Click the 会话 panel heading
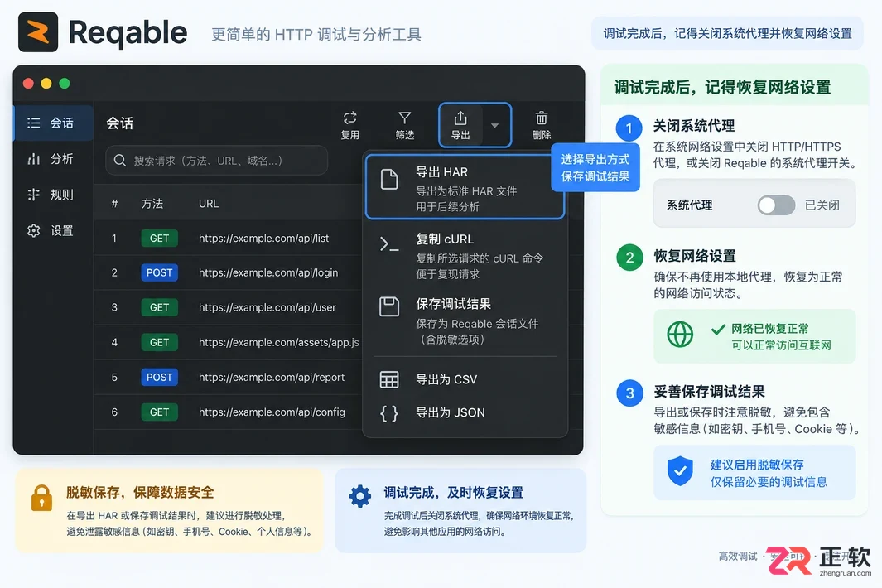The width and height of the screenshot is (882, 588). tap(120, 123)
